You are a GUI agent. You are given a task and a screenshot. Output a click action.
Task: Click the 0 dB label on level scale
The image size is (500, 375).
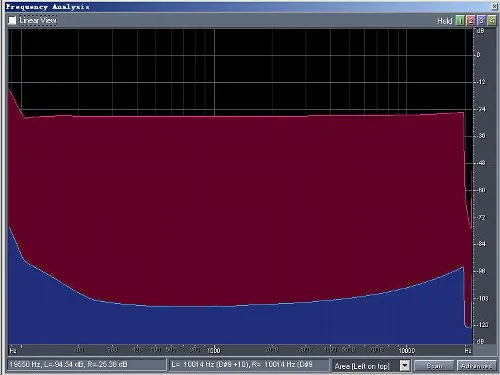tap(479, 55)
